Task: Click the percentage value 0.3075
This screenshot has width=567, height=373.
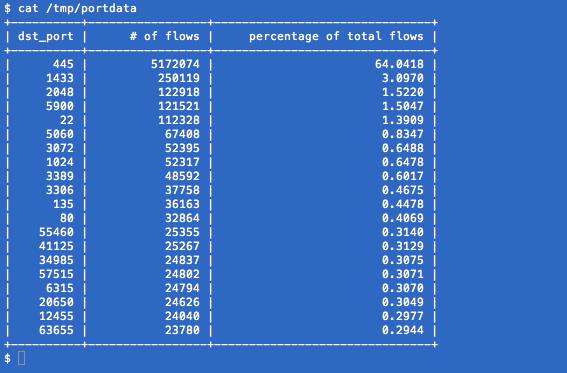Action: pyautogui.click(x=403, y=260)
